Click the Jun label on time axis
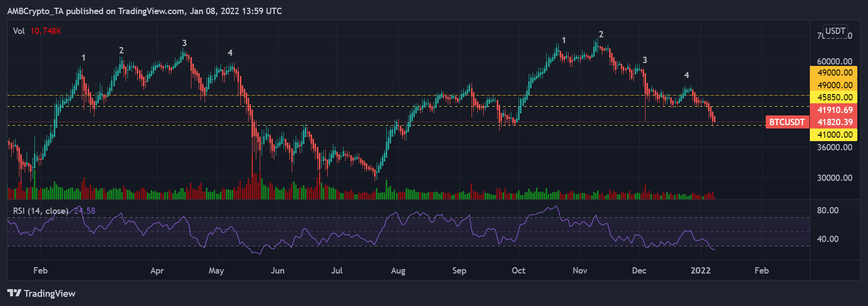Image resolution: width=868 pixels, height=306 pixels. pos(277,271)
